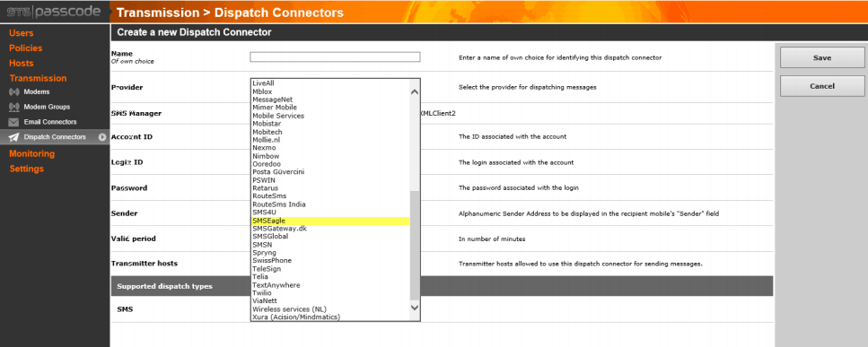Pick Nimbow in the provider list
This screenshot has width=868, height=347.
click(x=266, y=156)
